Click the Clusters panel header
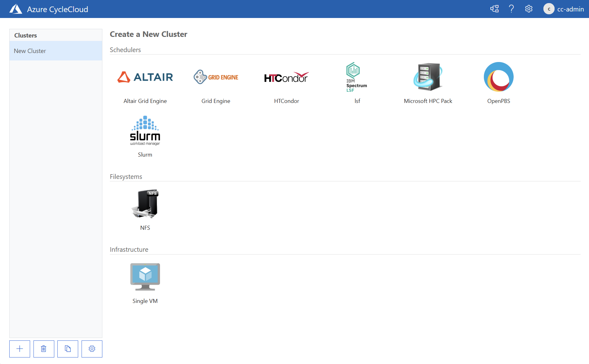This screenshot has width=589, height=364. point(56,35)
